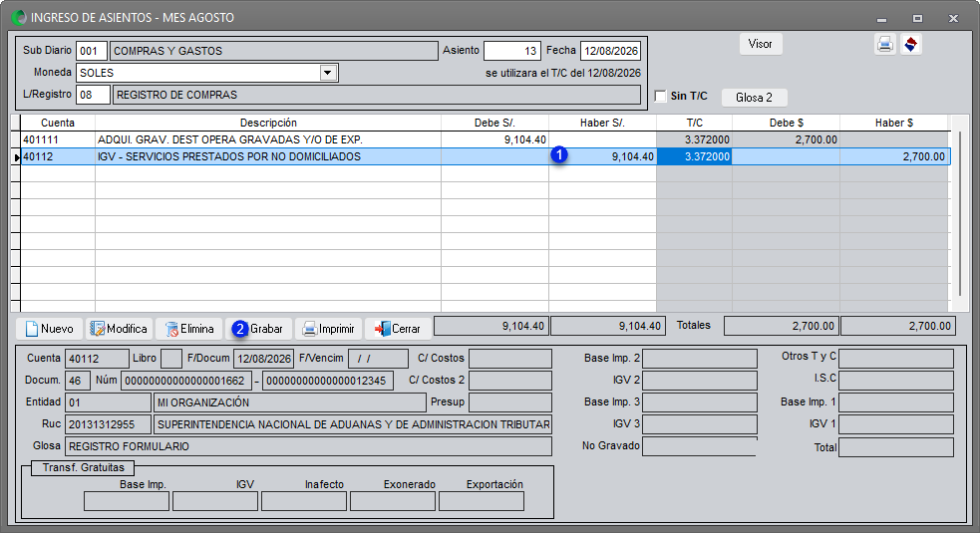Click the T/C column header
The width and height of the screenshot is (980, 533).
tap(694, 123)
